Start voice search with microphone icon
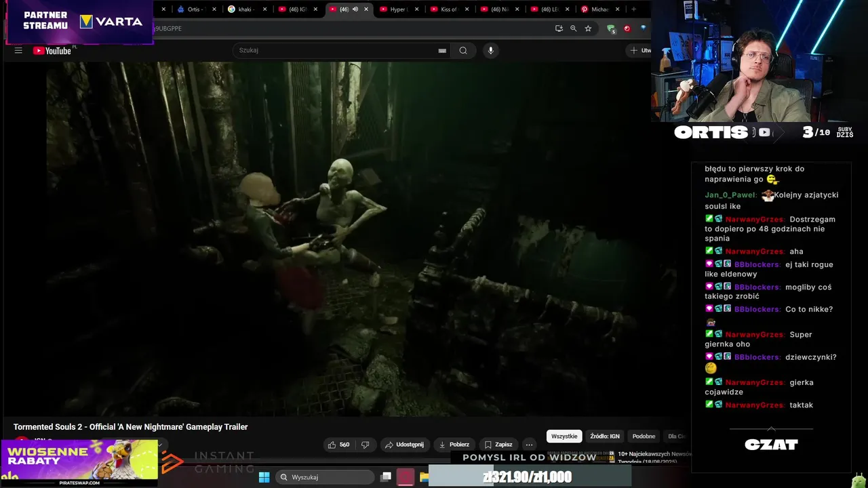This screenshot has width=868, height=488. point(491,50)
